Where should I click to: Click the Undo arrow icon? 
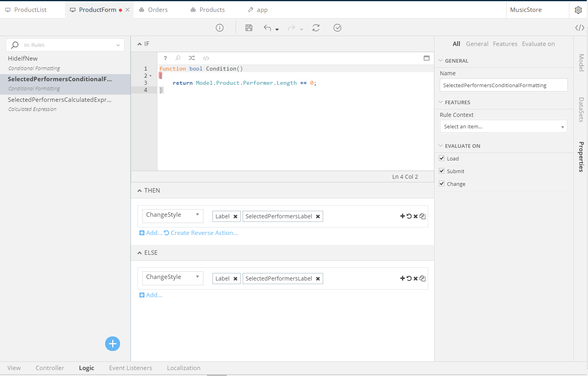click(268, 28)
